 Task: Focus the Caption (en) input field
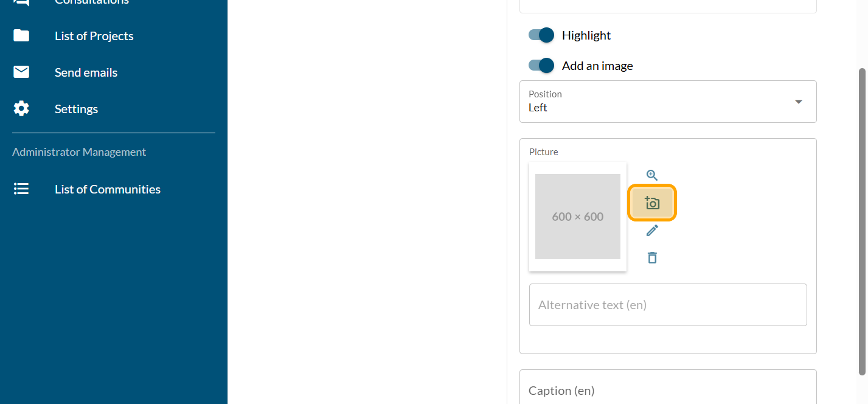pos(667,390)
